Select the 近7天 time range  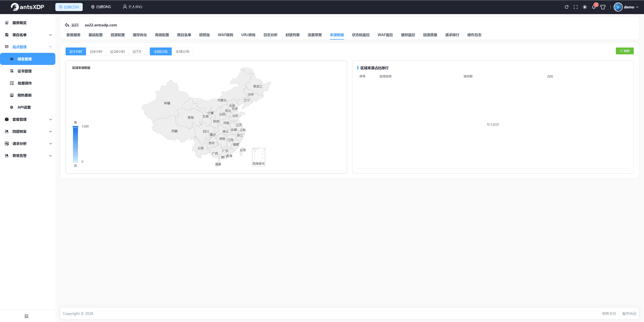(137, 52)
